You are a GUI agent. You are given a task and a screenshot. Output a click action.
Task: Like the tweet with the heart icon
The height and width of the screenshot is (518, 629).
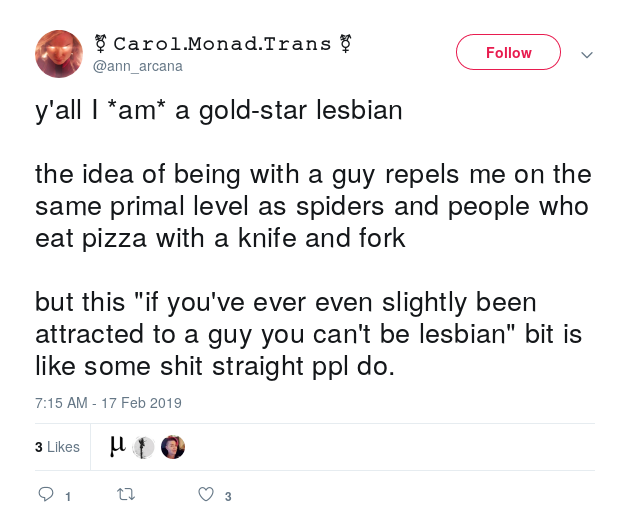(206, 494)
